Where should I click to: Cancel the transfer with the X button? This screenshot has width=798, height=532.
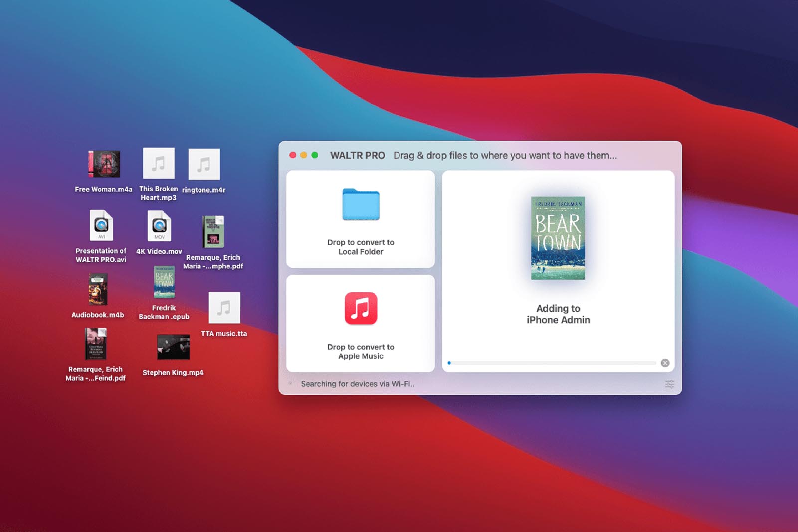pos(665,363)
